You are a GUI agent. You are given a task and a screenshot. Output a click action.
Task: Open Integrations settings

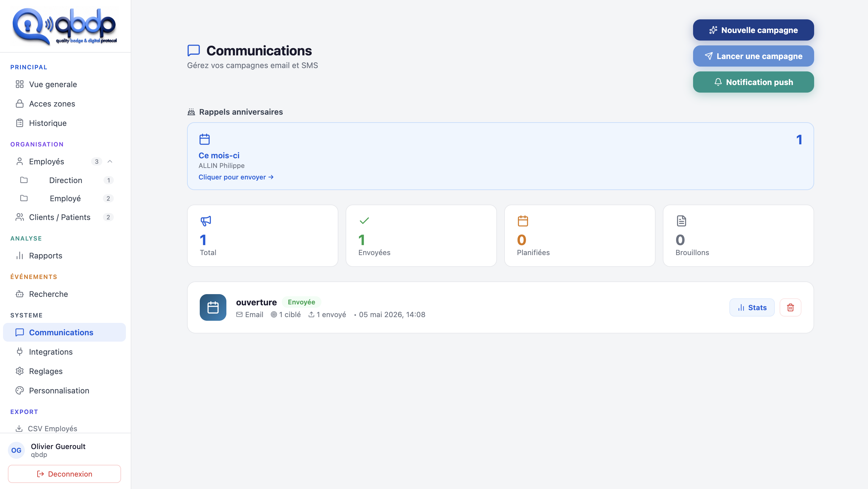pyautogui.click(x=64, y=352)
